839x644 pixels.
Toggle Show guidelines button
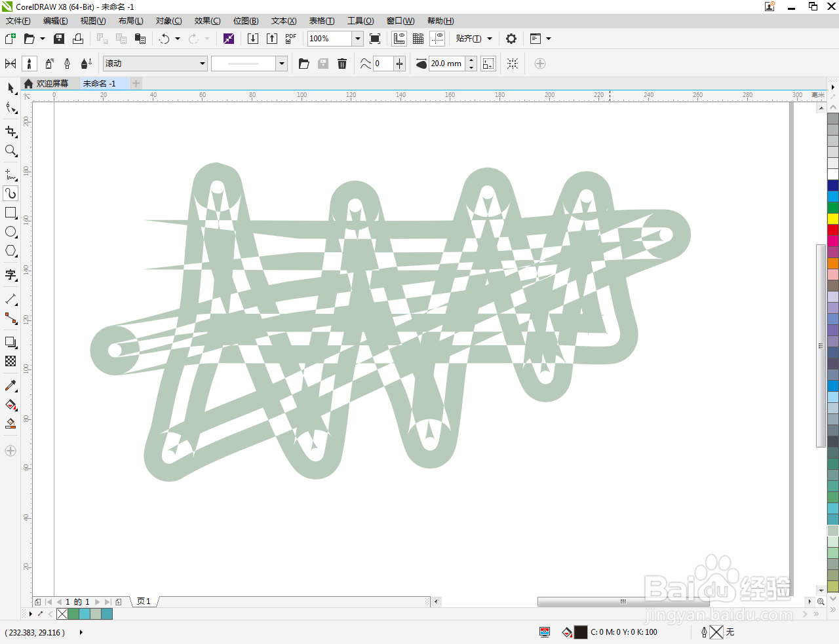[x=437, y=39]
